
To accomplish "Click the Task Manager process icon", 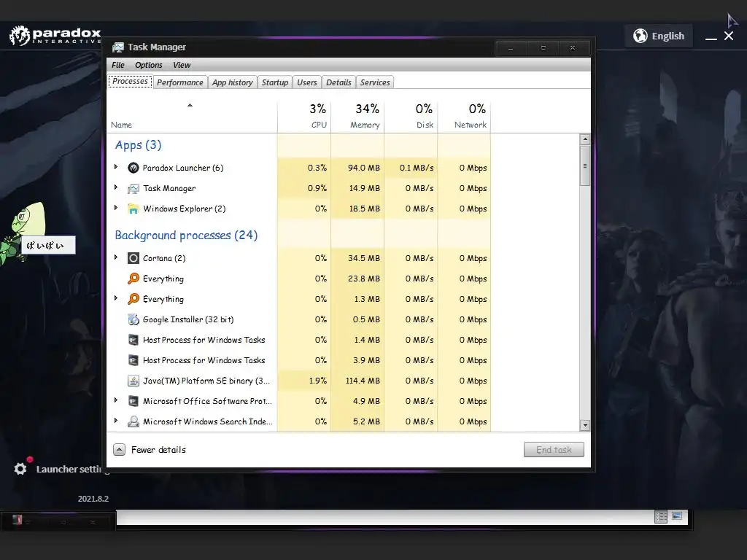I will tap(133, 189).
